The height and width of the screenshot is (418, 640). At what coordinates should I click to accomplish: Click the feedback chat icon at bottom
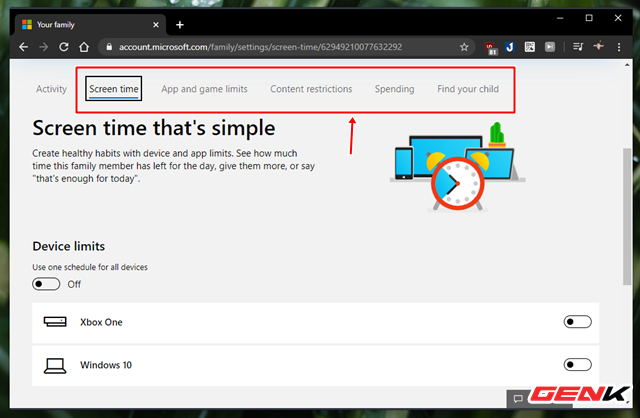[518, 398]
